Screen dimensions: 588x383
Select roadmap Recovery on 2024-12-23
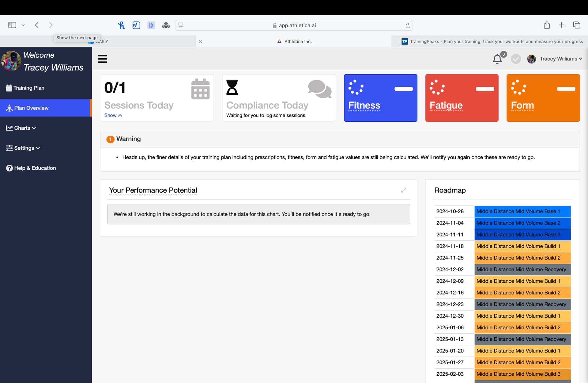(502, 304)
